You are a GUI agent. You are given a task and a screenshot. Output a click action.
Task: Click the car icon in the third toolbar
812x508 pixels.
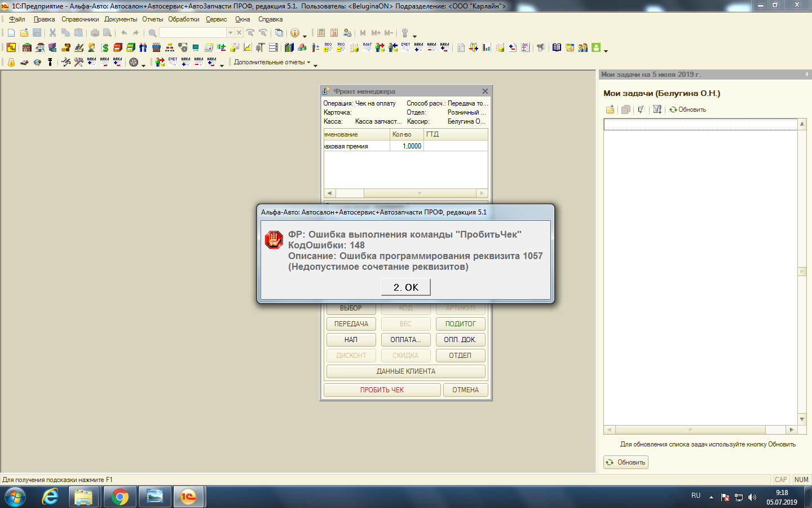pyautogui.click(x=24, y=62)
